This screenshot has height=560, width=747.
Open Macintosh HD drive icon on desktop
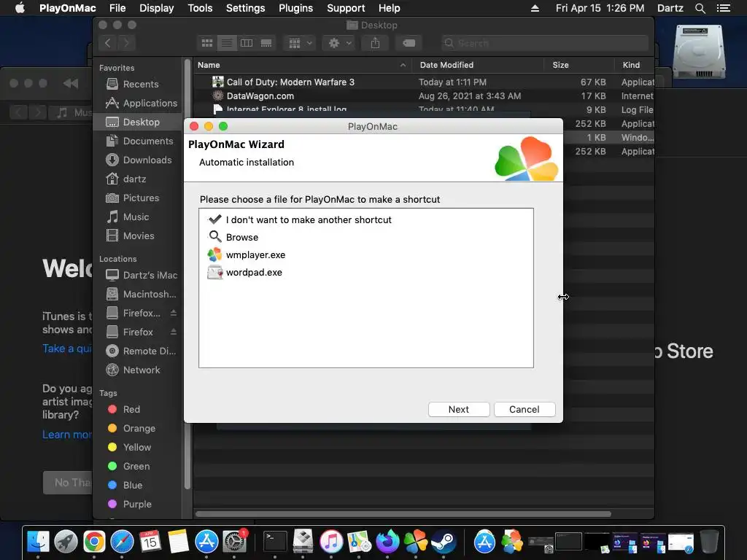699,52
